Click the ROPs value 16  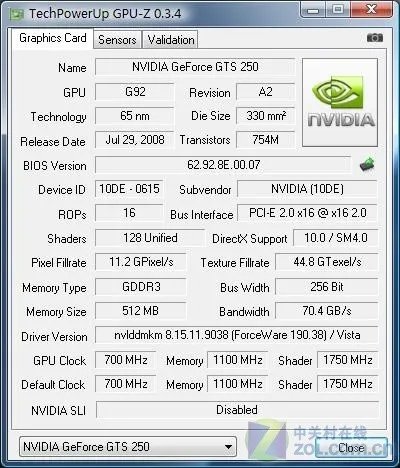tap(129, 213)
